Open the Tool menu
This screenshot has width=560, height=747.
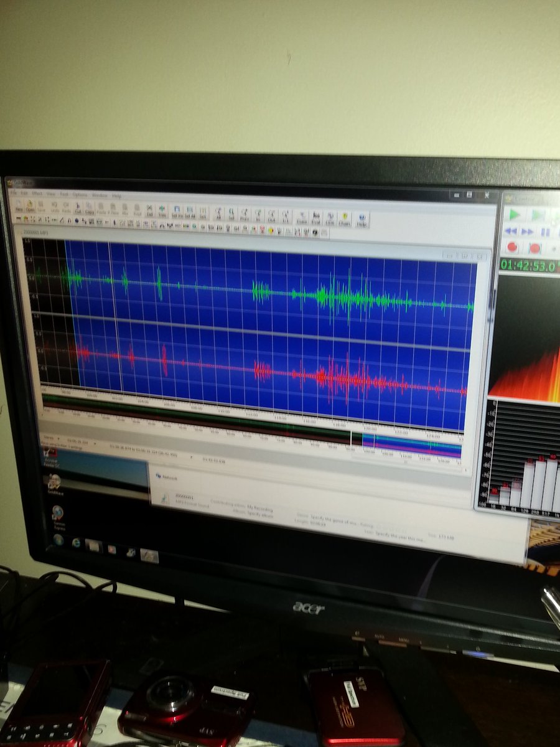[63, 194]
